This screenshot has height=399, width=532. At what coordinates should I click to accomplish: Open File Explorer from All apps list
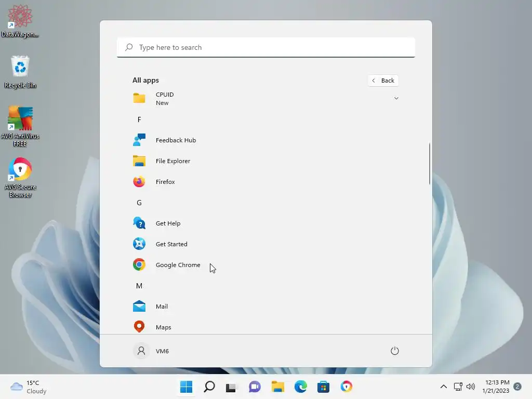(265, 161)
